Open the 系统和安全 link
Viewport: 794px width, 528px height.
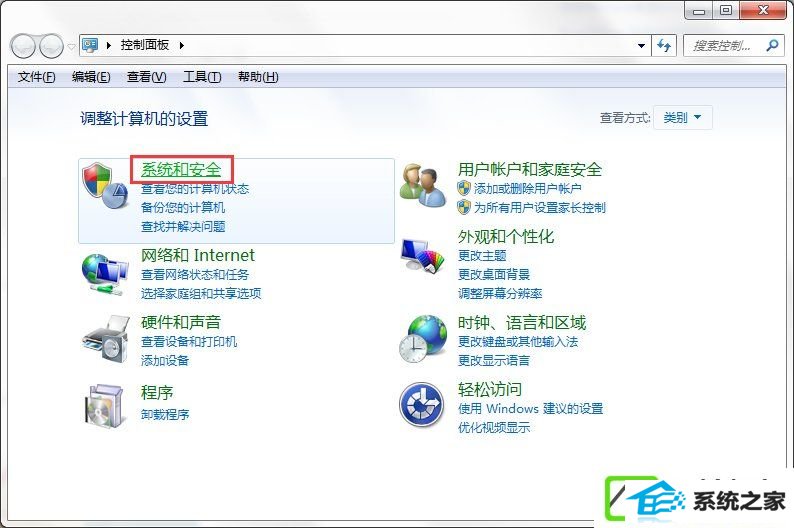pyautogui.click(x=181, y=170)
